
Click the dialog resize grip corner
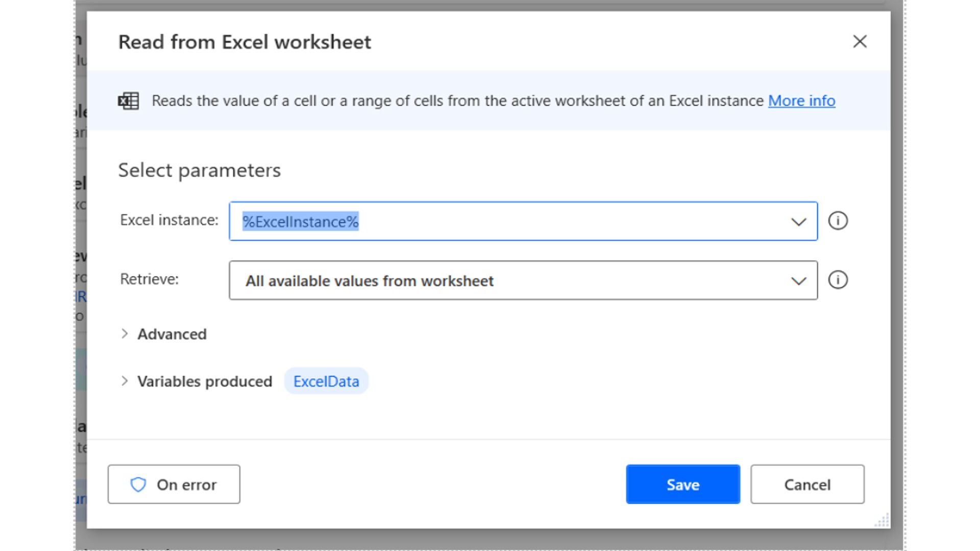pos(883,521)
